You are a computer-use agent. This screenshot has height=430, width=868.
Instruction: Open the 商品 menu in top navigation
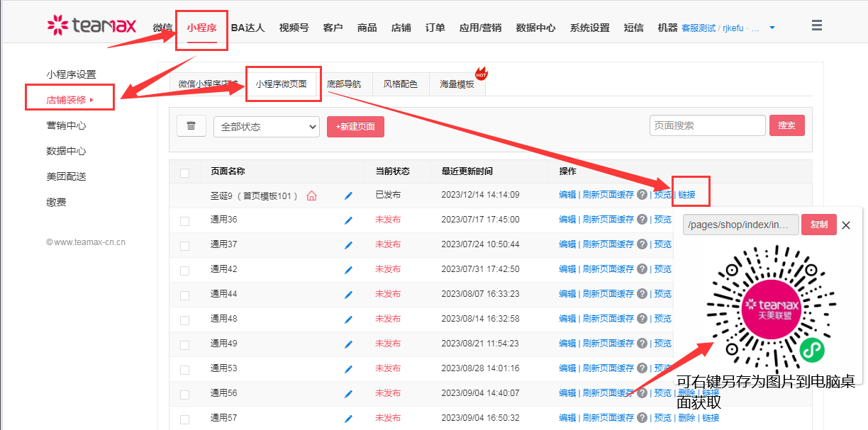click(x=367, y=28)
